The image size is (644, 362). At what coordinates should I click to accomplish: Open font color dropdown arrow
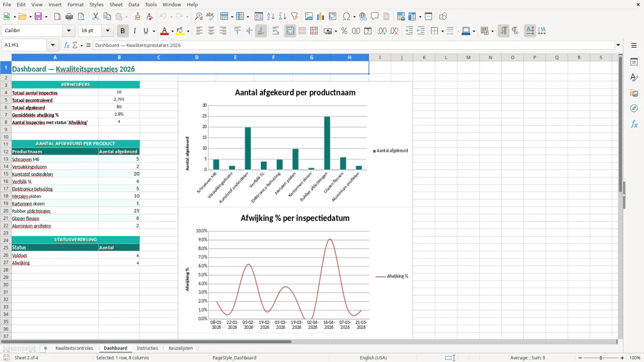172,31
